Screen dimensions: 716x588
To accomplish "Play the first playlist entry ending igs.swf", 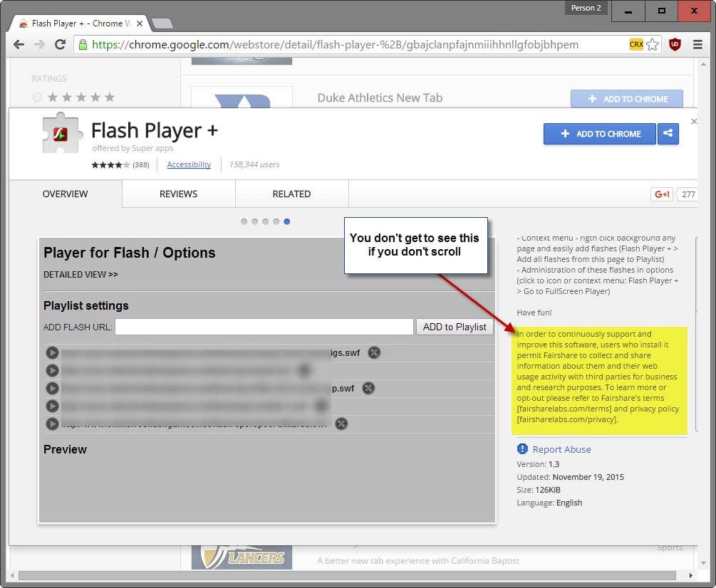I will point(52,352).
